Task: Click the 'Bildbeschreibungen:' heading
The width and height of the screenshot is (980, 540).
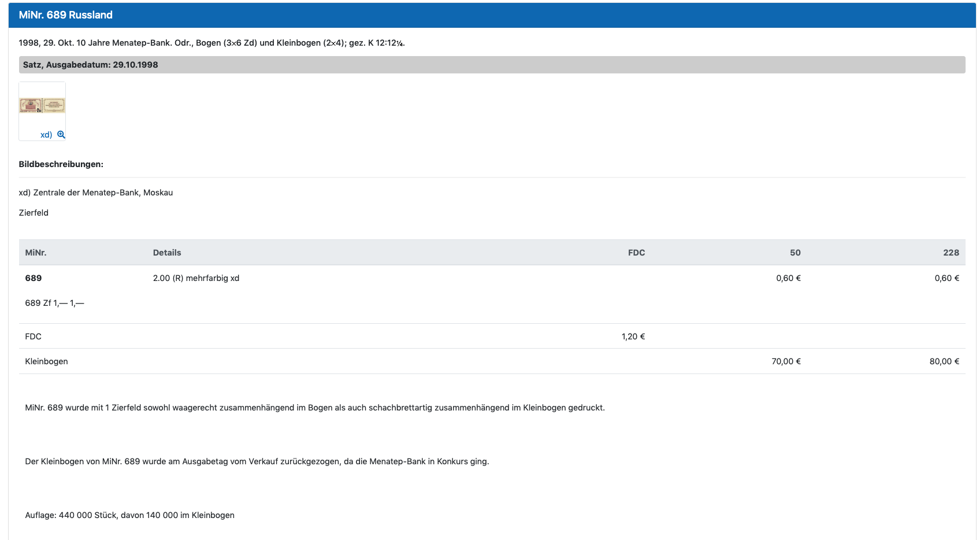Action: [61, 164]
